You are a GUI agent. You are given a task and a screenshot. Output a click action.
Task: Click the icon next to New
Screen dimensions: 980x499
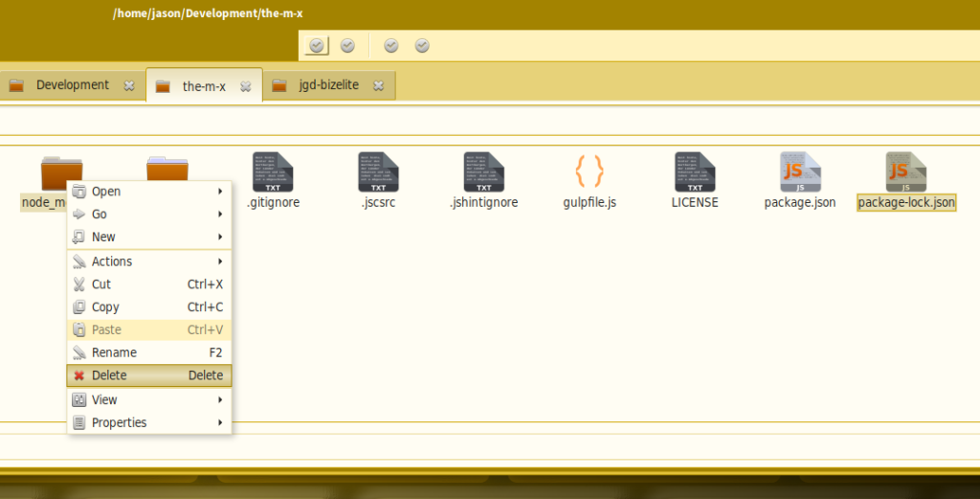(x=78, y=237)
